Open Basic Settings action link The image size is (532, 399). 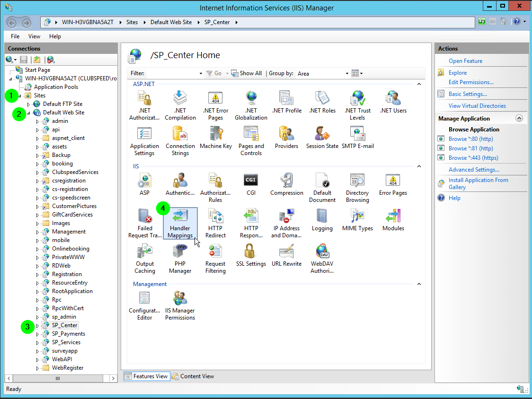point(468,94)
